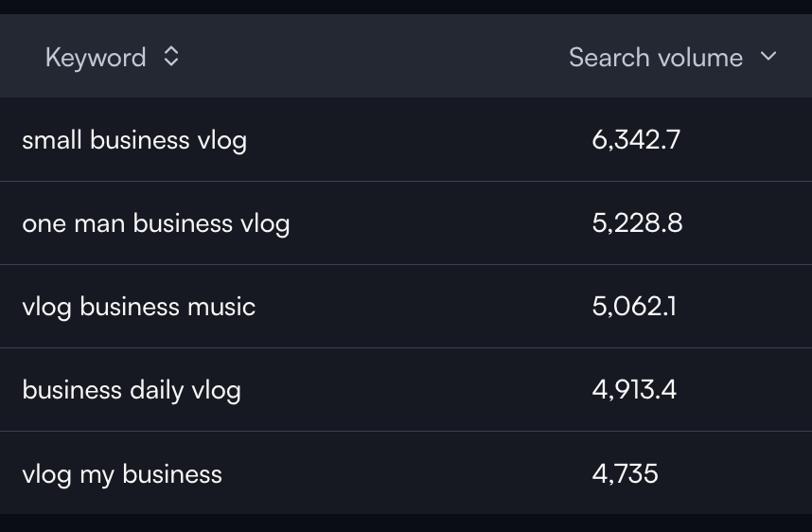Click the word 'music' in third keyword
Image resolution: width=812 pixels, height=532 pixels.
[221, 307]
